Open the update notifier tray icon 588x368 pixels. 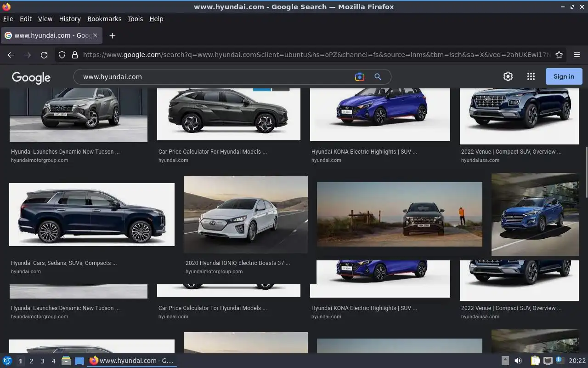pyautogui.click(x=560, y=360)
